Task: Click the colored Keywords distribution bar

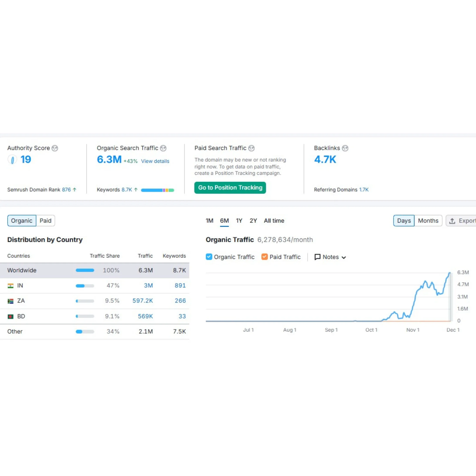Action: pos(158,190)
